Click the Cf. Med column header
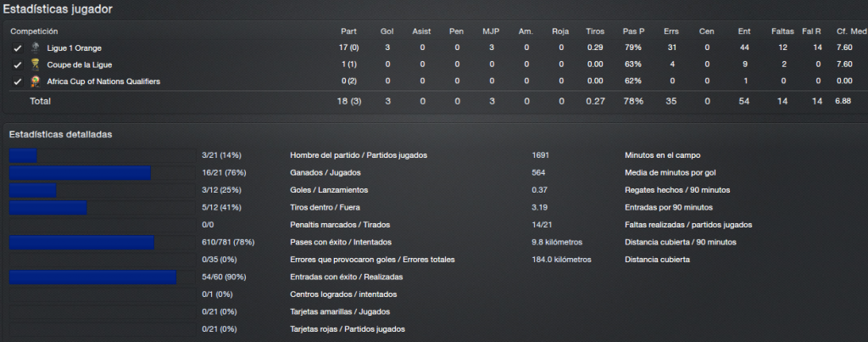868x342 pixels. click(x=851, y=31)
